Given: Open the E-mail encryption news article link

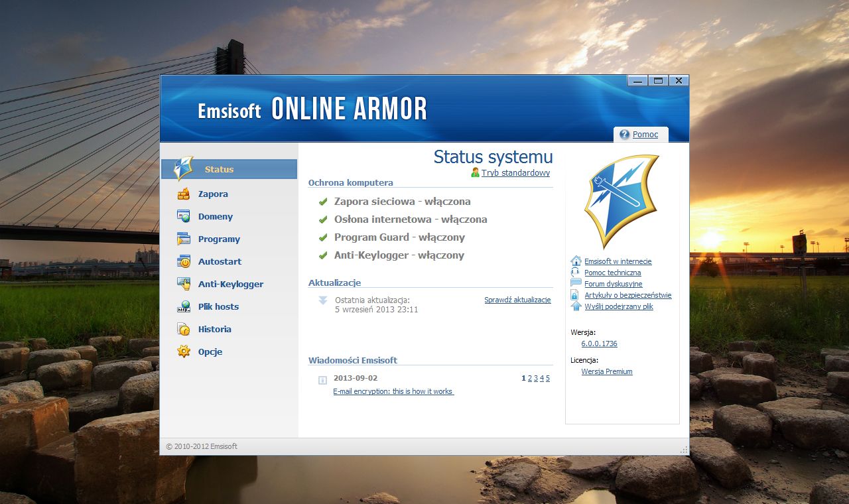Looking at the screenshot, I should [393, 391].
